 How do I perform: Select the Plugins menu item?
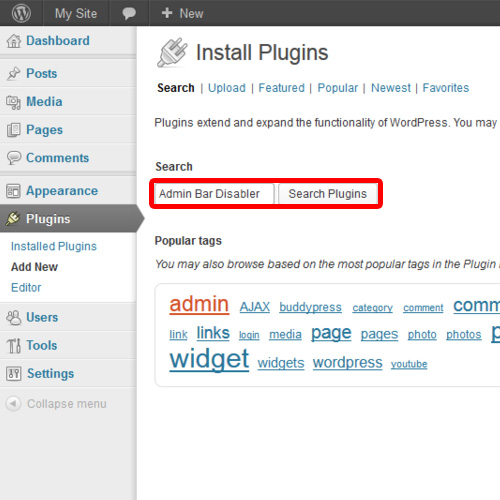point(48,219)
